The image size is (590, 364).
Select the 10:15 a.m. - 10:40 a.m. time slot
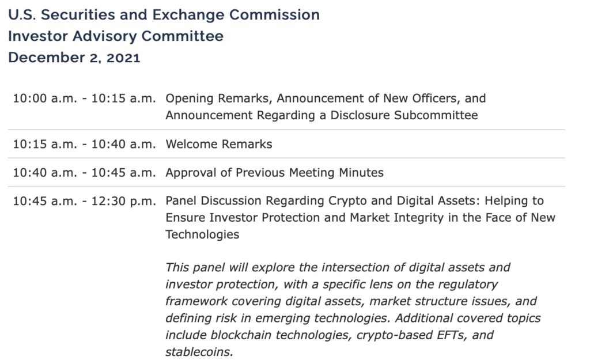[x=84, y=144]
